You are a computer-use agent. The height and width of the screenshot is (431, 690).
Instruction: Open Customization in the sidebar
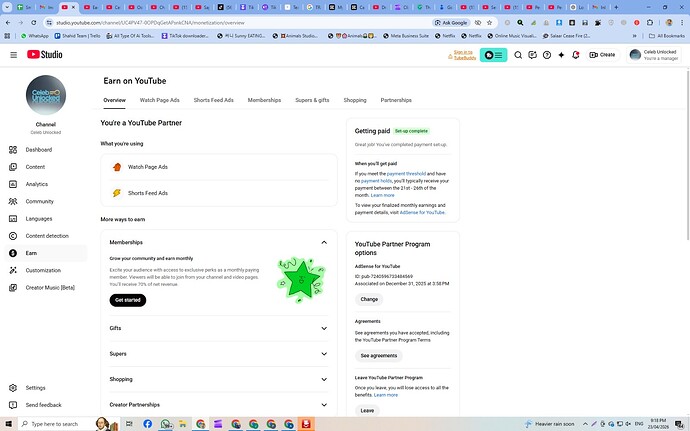[43, 270]
